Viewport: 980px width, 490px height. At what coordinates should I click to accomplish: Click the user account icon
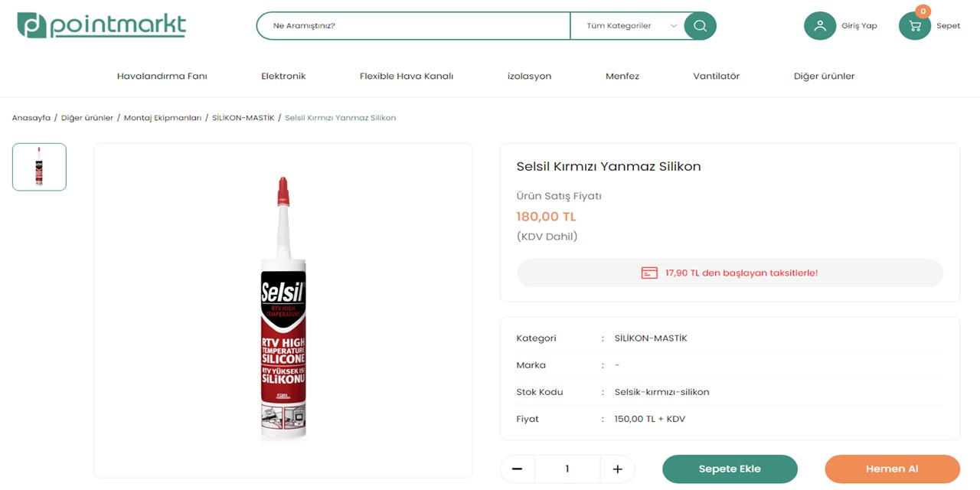tap(819, 26)
